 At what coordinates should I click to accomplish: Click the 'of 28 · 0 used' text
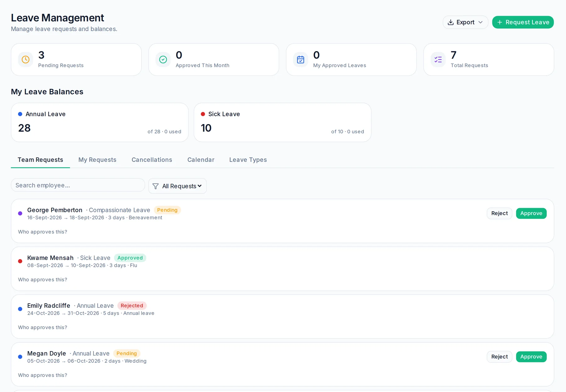(164, 132)
